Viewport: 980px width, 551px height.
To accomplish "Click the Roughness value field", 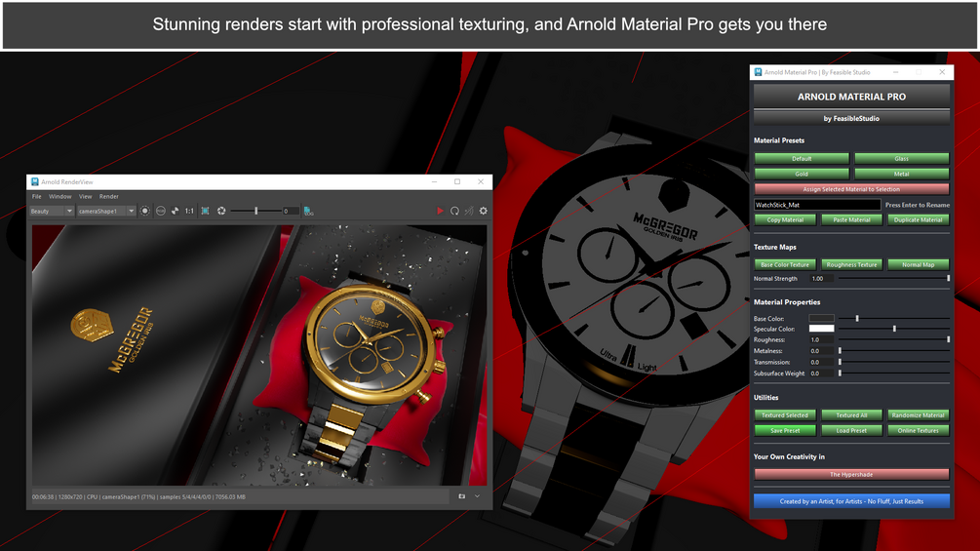I will click(x=821, y=339).
